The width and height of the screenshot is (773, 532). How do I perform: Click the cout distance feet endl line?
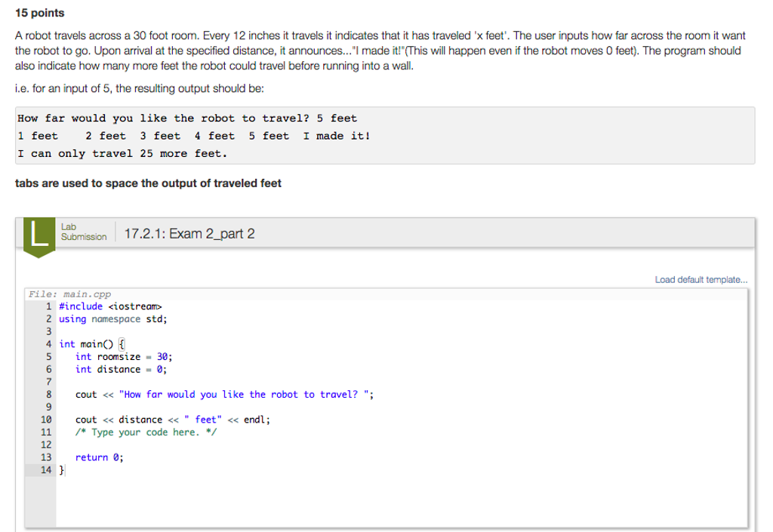tap(174, 419)
